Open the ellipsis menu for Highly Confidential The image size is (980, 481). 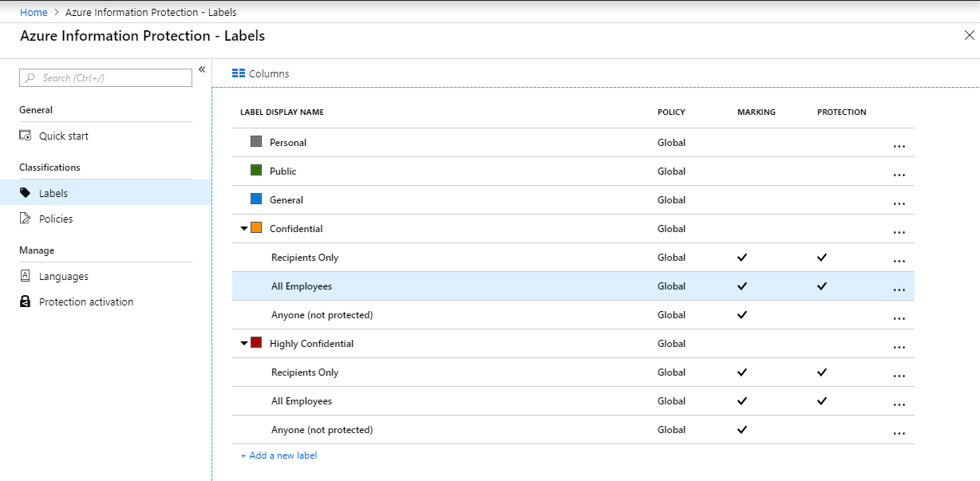[x=899, y=347]
